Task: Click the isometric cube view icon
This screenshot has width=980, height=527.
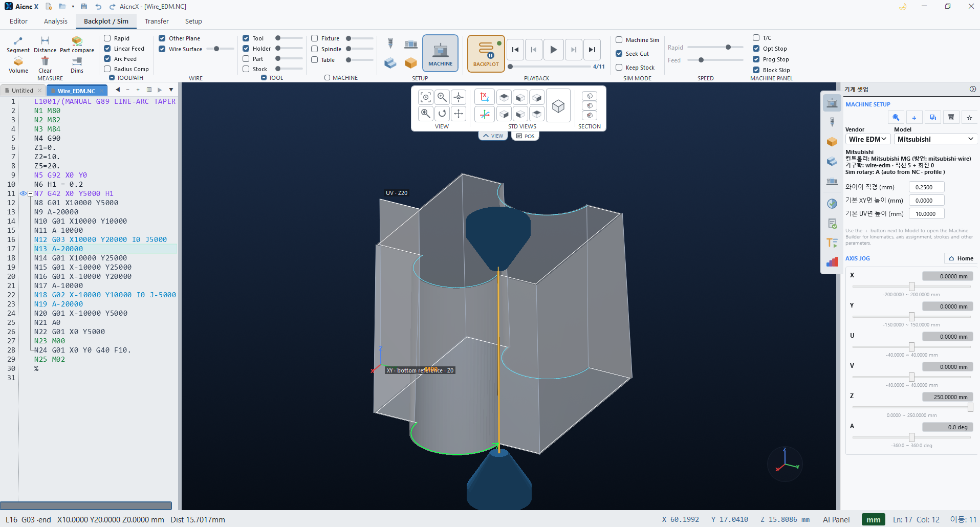Action: [558, 106]
